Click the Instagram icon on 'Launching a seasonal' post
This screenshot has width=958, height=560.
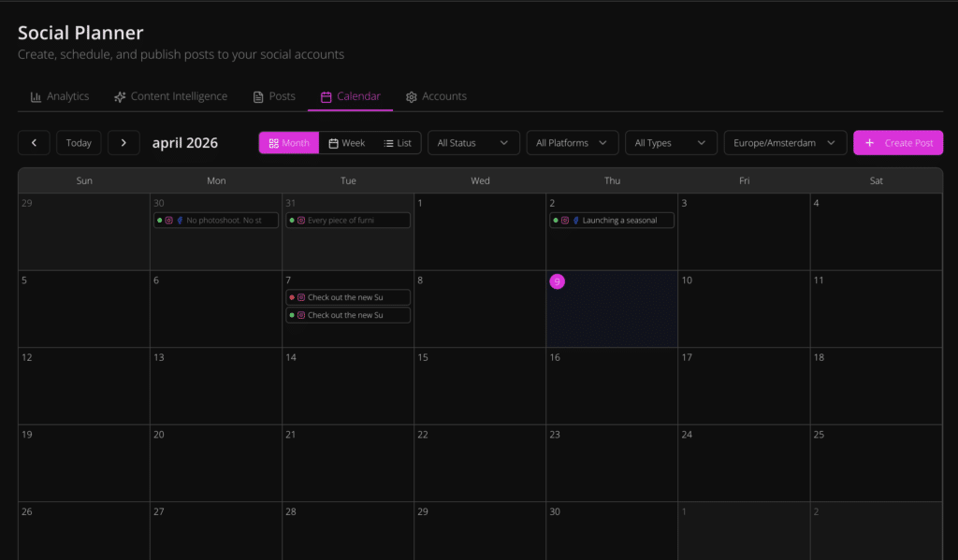(x=565, y=221)
